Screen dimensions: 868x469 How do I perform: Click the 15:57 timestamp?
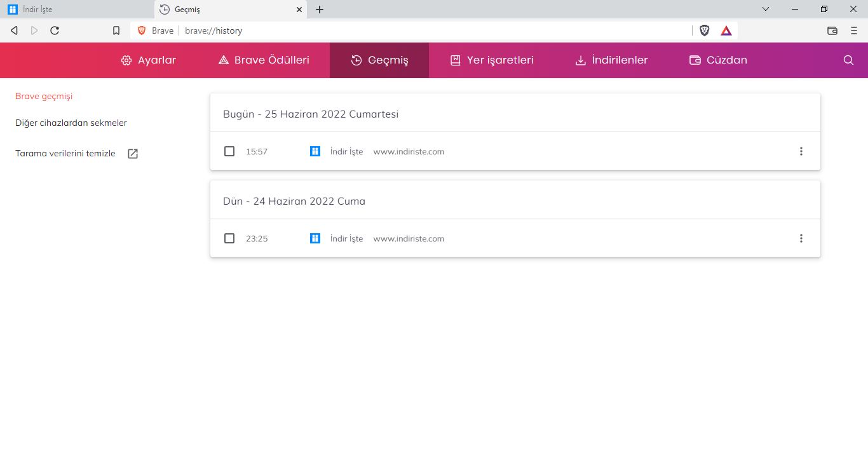pos(257,152)
